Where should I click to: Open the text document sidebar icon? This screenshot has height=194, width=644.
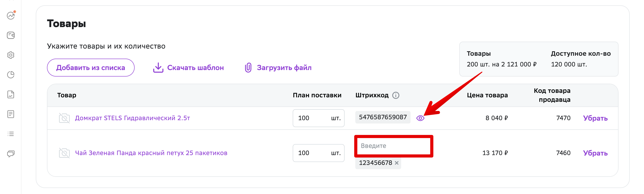coord(11,114)
